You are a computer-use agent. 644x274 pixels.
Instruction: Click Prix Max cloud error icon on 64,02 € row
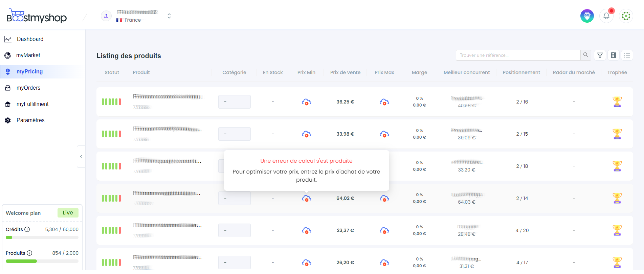[384, 198]
